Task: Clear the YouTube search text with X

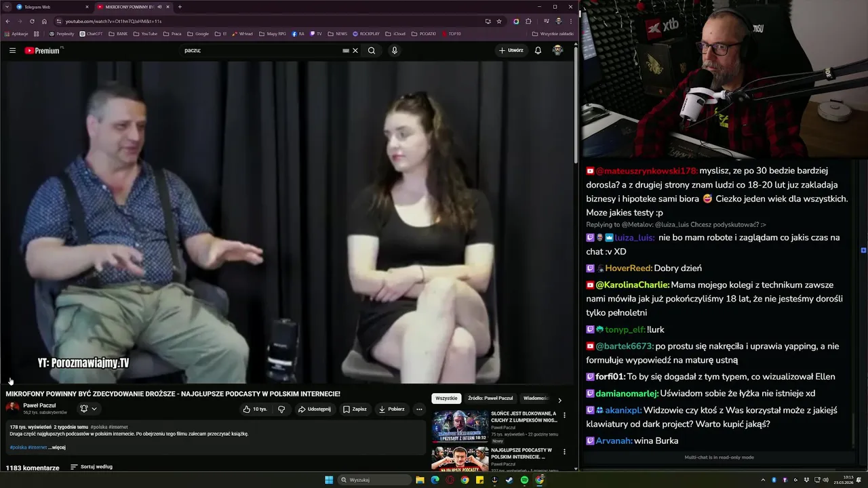Action: click(355, 50)
